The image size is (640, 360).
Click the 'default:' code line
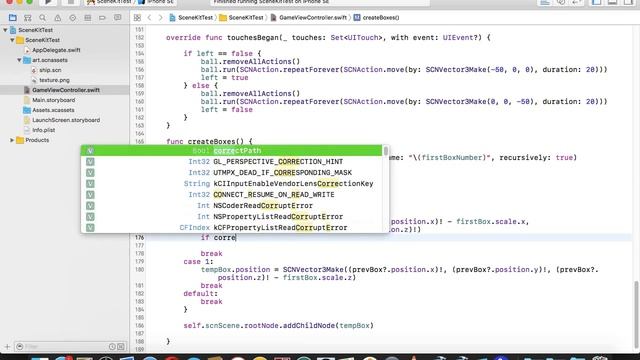click(200, 293)
